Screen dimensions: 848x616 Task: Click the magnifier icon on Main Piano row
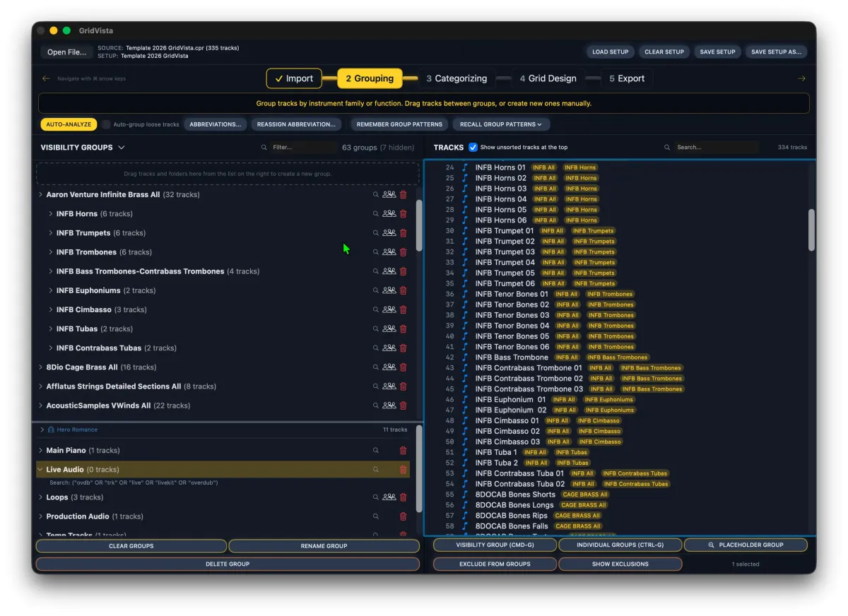(x=376, y=451)
